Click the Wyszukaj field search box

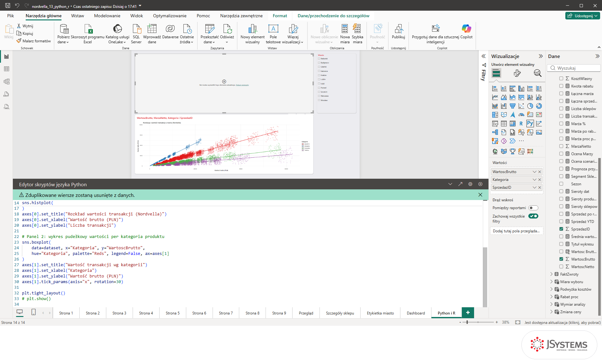(x=574, y=68)
